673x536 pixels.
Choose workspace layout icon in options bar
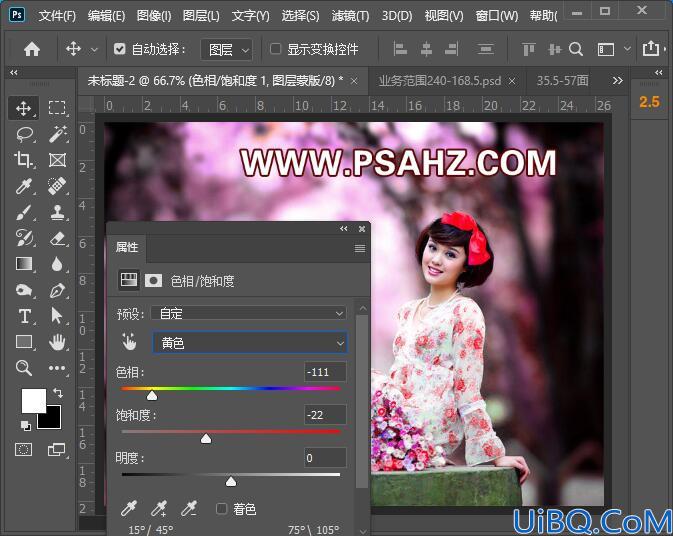click(606, 50)
